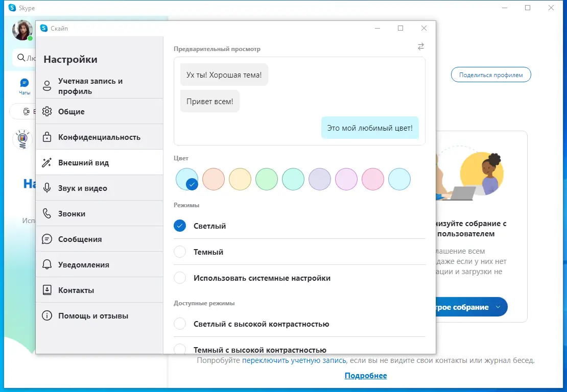Pick the mint teal color swatch

tap(293, 179)
